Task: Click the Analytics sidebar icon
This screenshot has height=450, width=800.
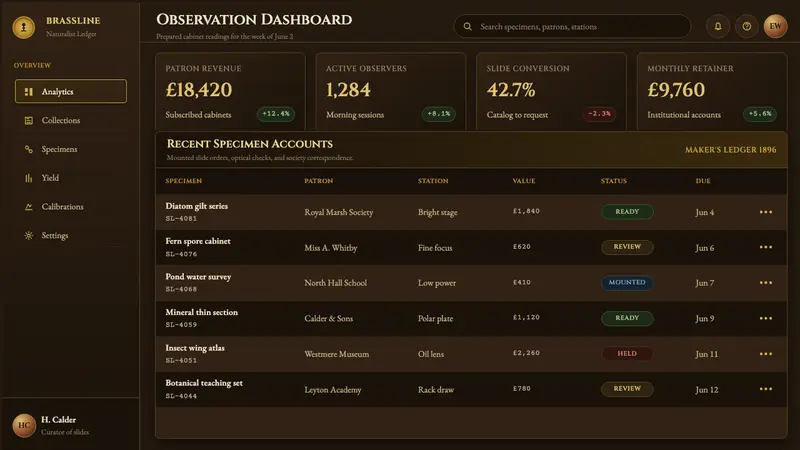Action: point(29,92)
